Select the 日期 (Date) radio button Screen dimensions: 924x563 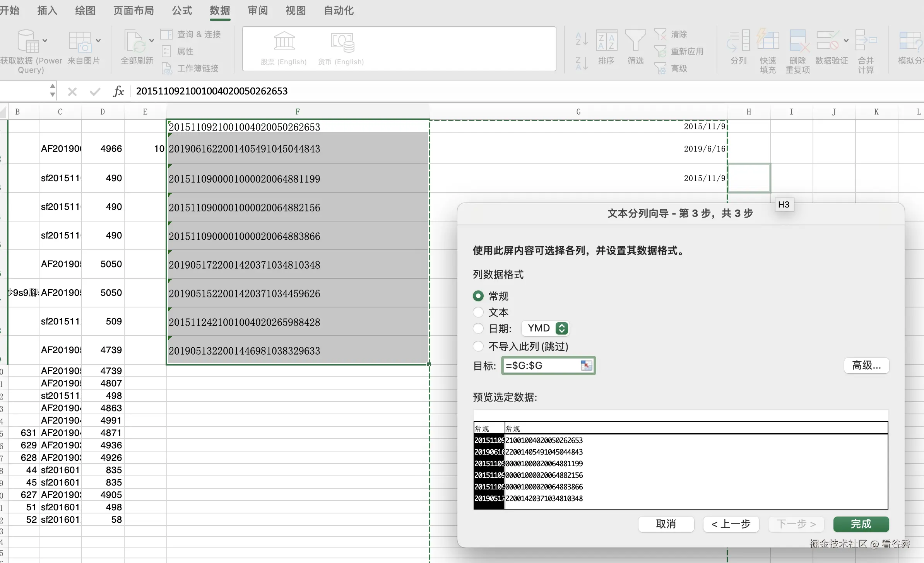(478, 328)
